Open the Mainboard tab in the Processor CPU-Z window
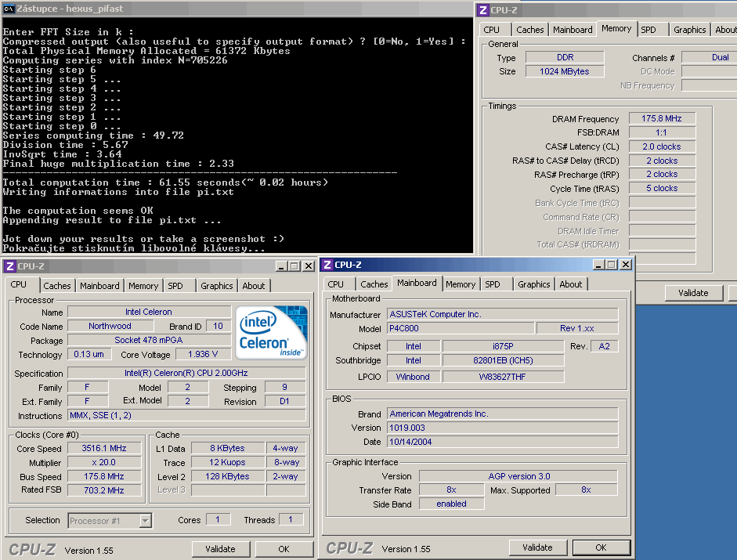Screen dimensions: 737x560 pyautogui.click(x=99, y=286)
